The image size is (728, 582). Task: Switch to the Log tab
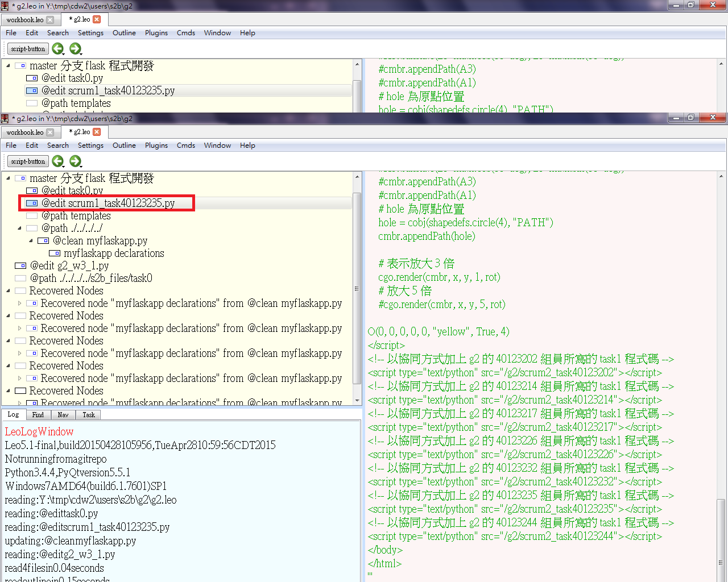tap(13, 414)
